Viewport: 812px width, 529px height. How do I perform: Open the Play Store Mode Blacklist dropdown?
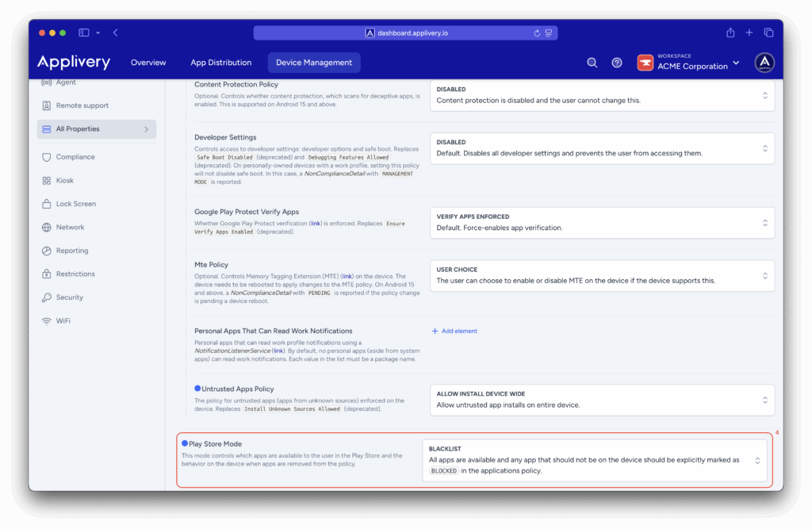(x=594, y=460)
